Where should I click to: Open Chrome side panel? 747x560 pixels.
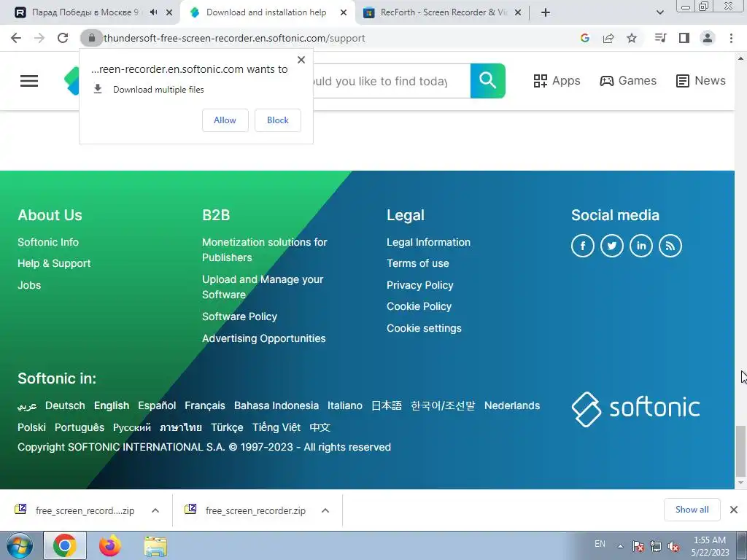pos(684,38)
